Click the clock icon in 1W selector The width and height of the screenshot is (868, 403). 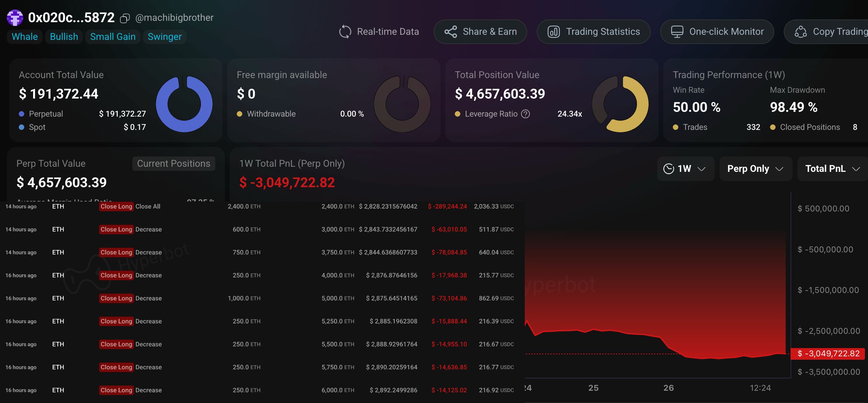pos(668,169)
